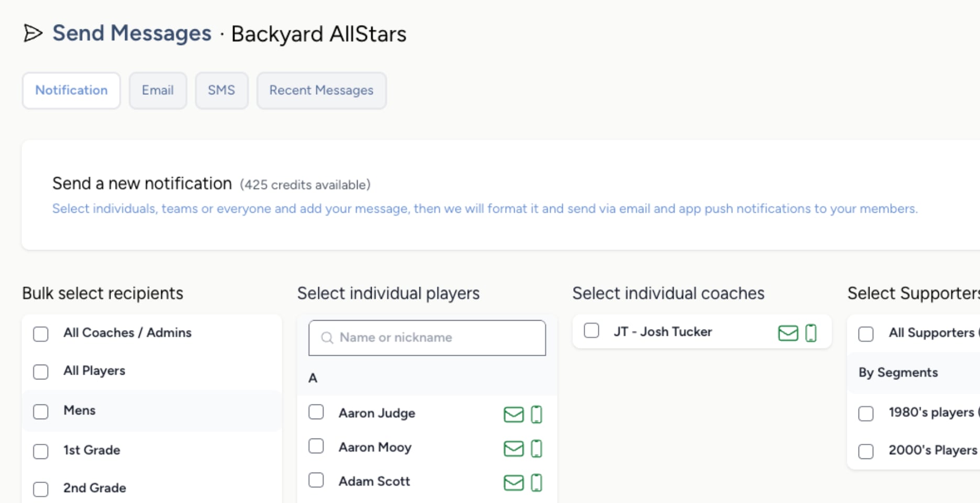Click Aaron Mooy's email envelope icon

click(514, 449)
